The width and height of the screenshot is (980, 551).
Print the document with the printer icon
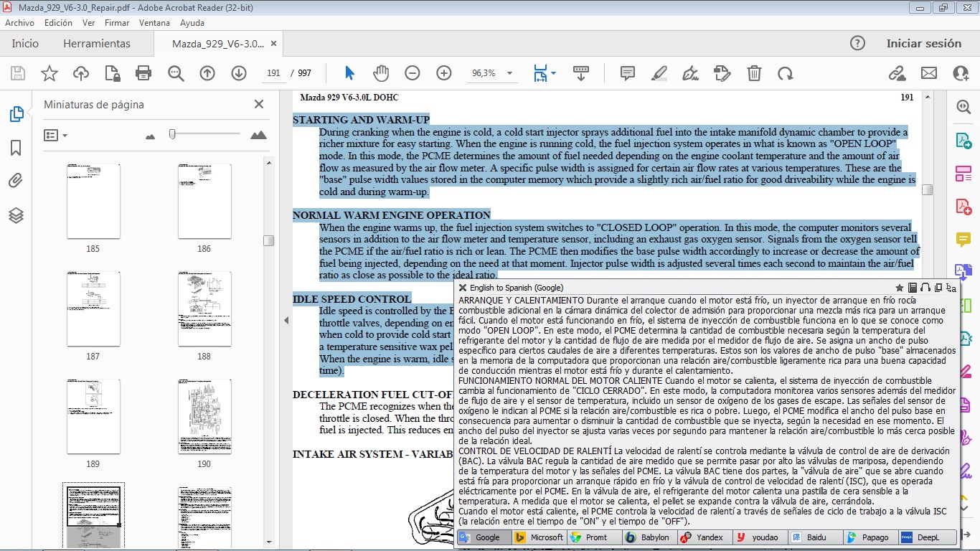click(143, 73)
